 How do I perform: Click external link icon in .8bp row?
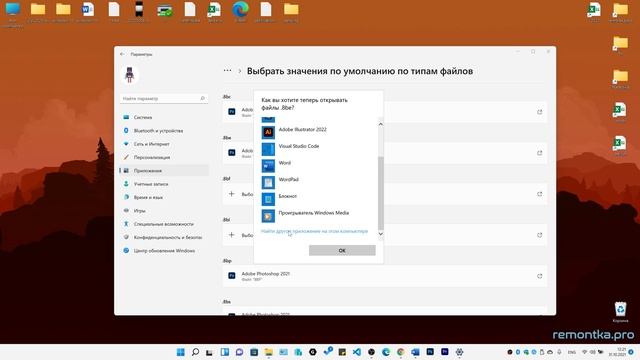pos(540,276)
